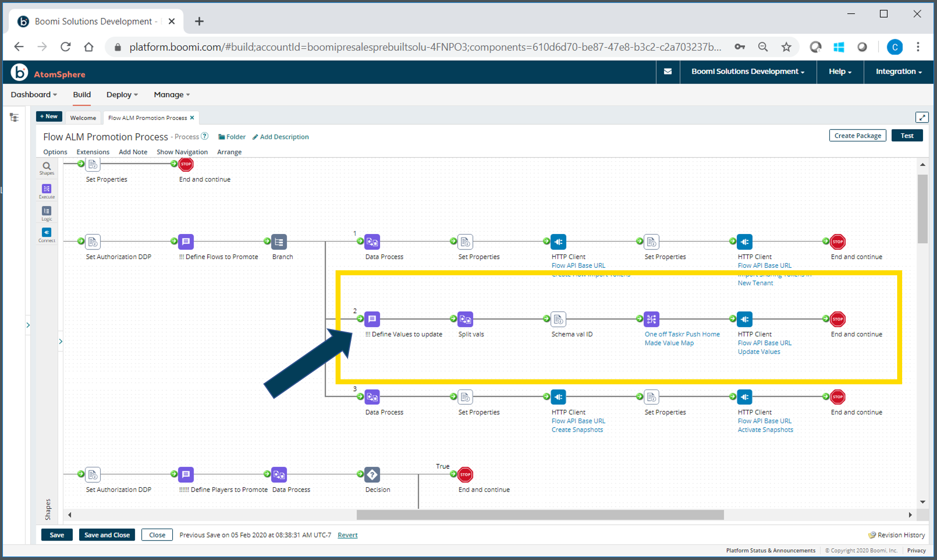The width and height of the screenshot is (937, 560).
Task: Select the '!!! Define Flows to Promote' message shape
Action: (x=186, y=242)
